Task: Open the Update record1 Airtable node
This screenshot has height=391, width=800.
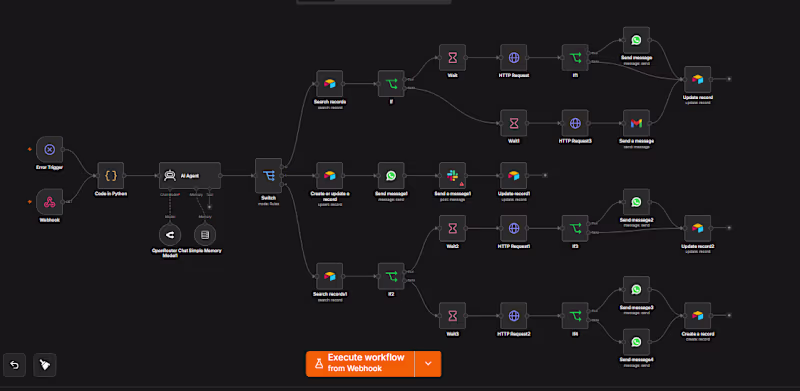Action: pos(514,176)
